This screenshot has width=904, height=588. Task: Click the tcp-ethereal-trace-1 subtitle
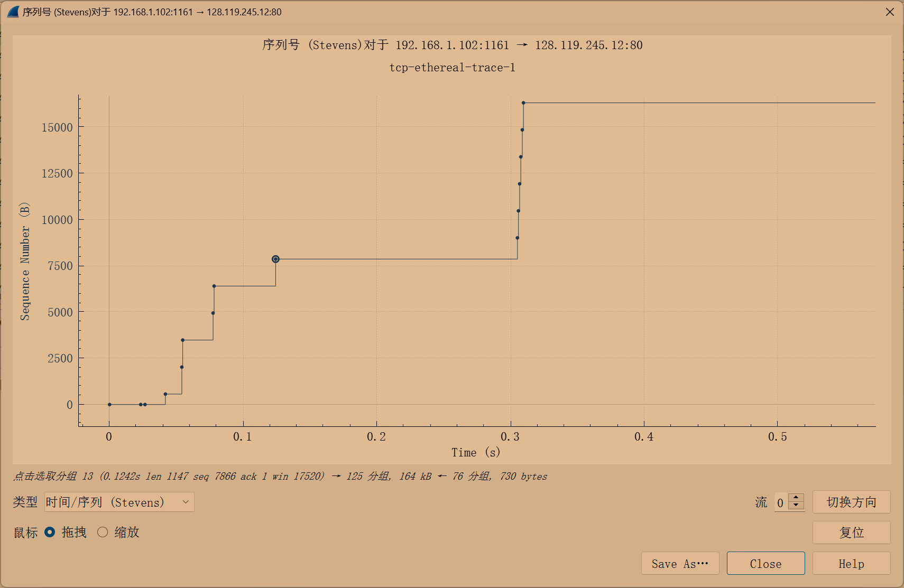pos(453,67)
